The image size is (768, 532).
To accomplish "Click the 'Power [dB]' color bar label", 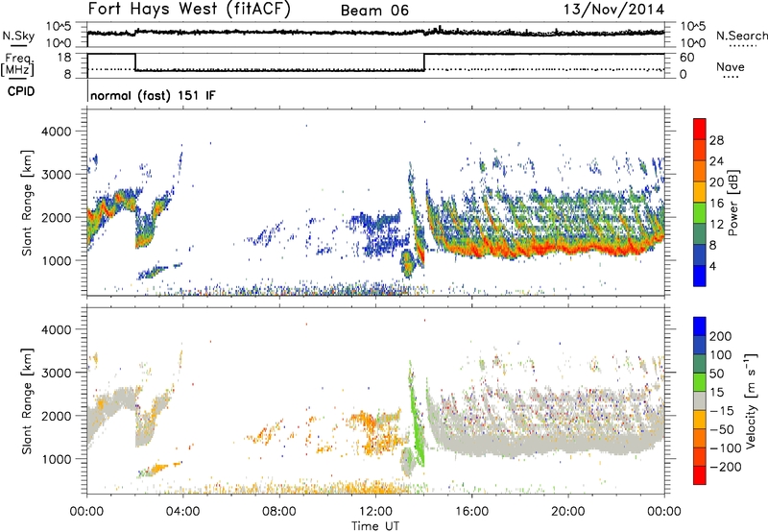I will point(733,203).
